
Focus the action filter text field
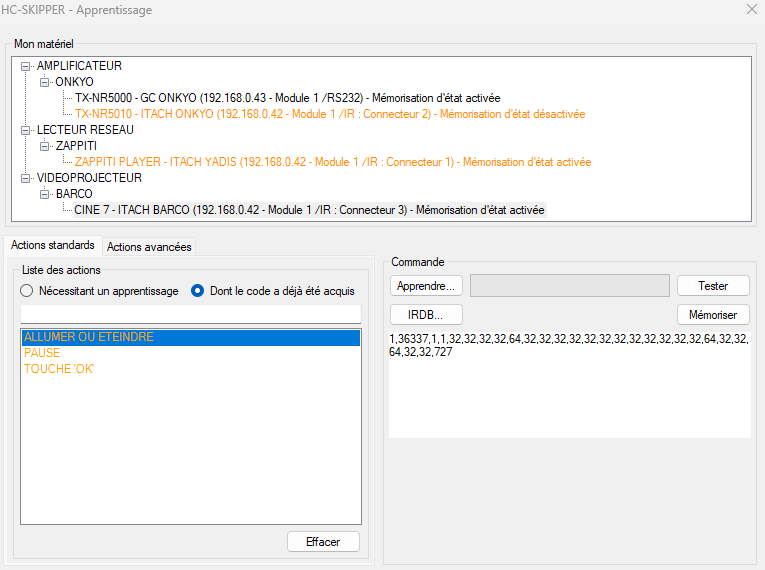191,314
